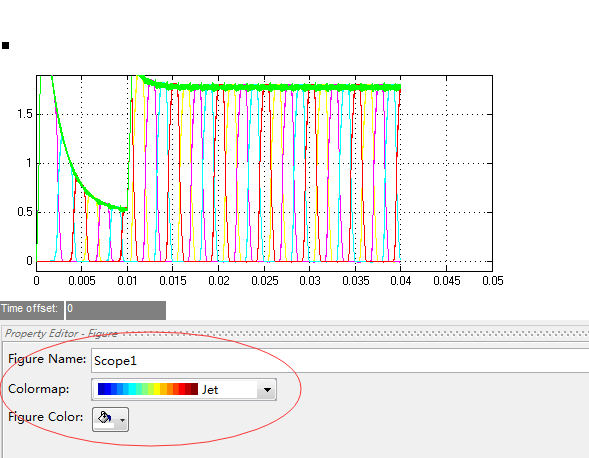Click the Figure Name: label
This screenshot has width=589, height=458.
point(47,359)
